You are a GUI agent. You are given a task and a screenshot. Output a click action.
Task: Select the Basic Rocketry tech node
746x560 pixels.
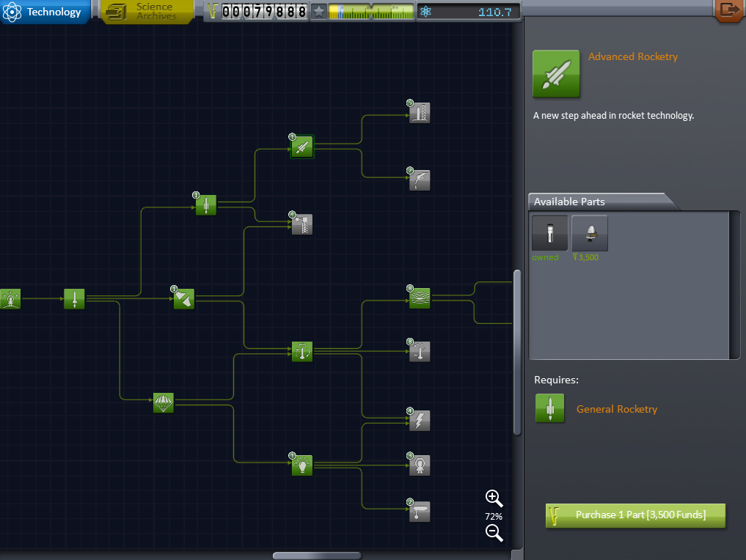(x=74, y=298)
